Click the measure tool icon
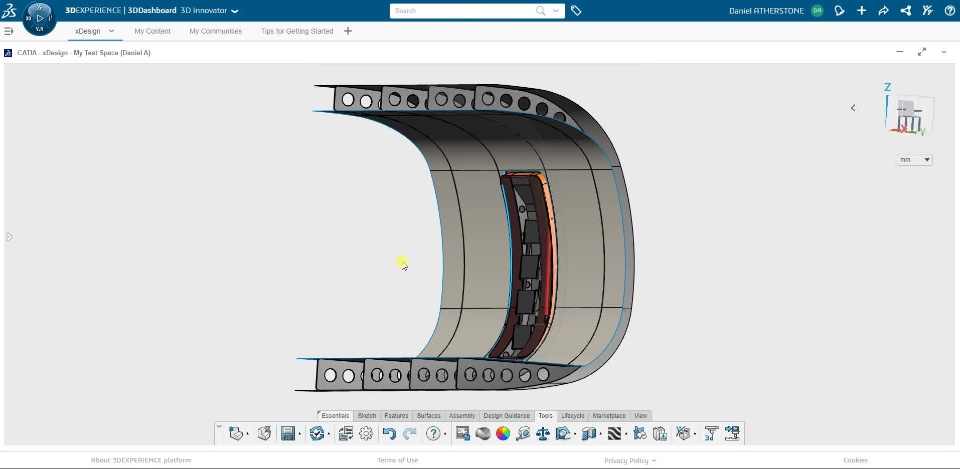The height and width of the screenshot is (469, 960). pos(523,433)
